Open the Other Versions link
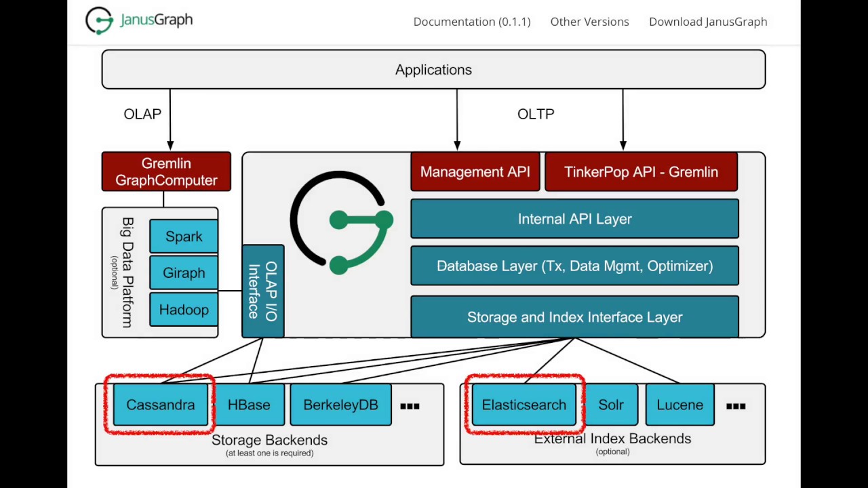The height and width of the screenshot is (488, 868). [590, 22]
